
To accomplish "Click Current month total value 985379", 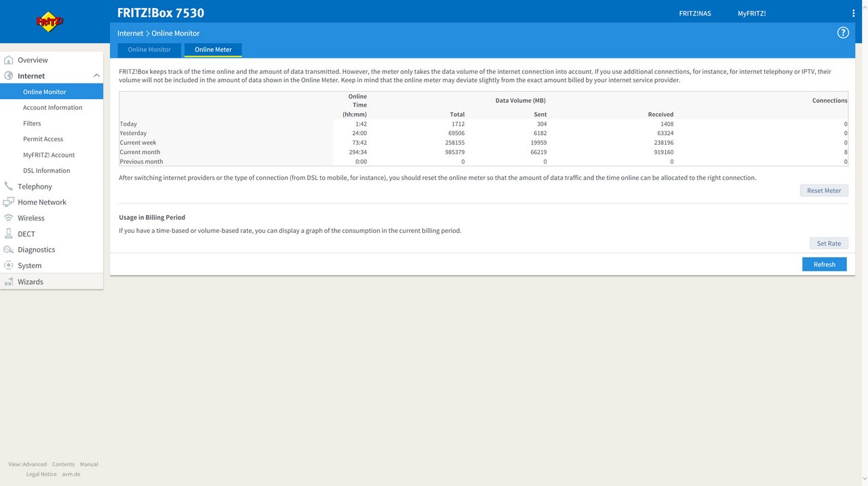I will (x=454, y=152).
